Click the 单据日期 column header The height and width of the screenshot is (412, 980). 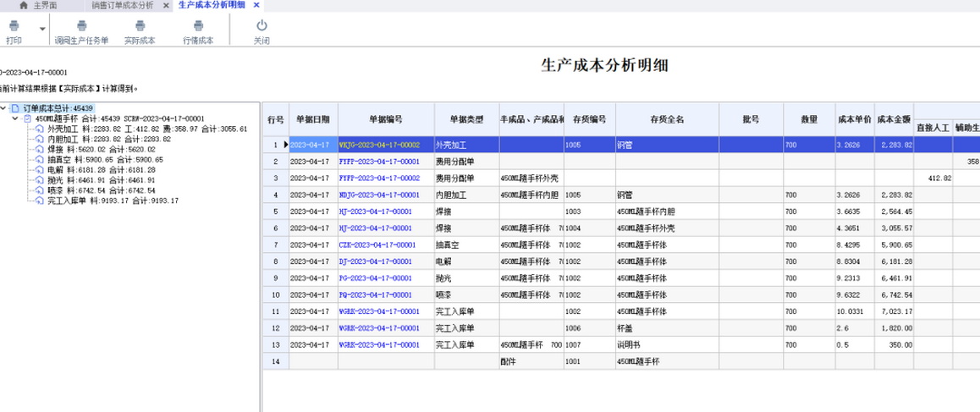pyautogui.click(x=313, y=119)
